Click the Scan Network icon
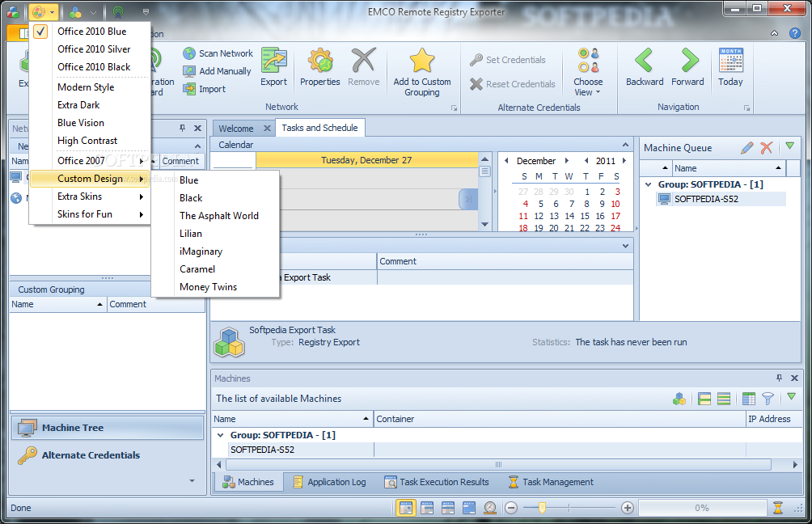 tap(189, 53)
